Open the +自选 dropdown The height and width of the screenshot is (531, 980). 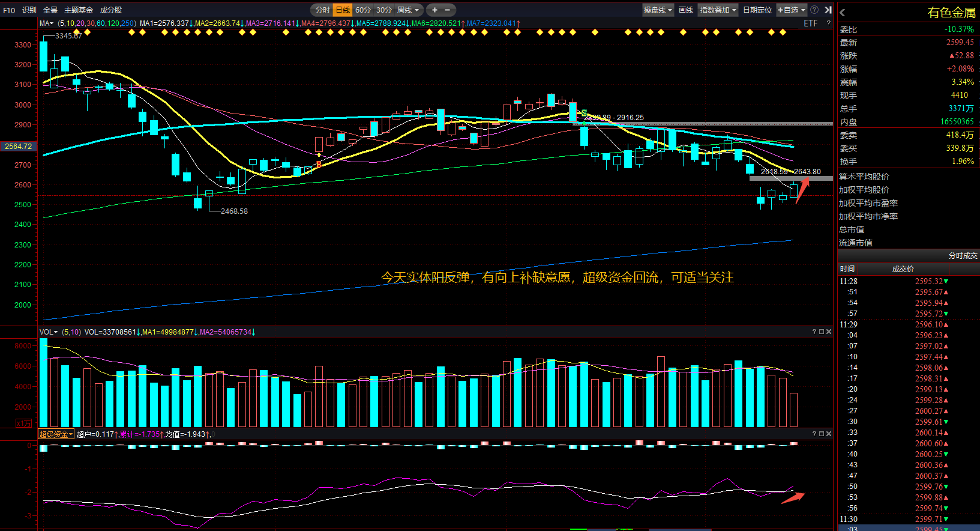(792, 10)
